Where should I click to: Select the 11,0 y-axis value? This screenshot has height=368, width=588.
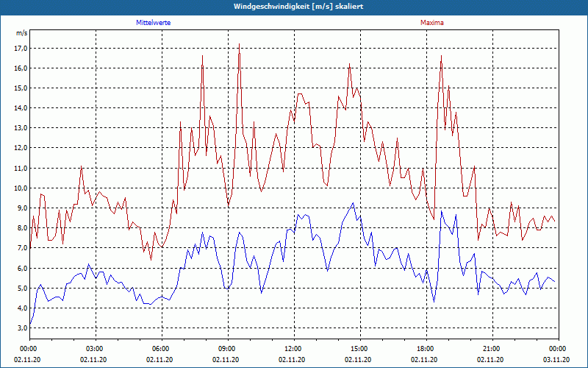pyautogui.click(x=21, y=168)
